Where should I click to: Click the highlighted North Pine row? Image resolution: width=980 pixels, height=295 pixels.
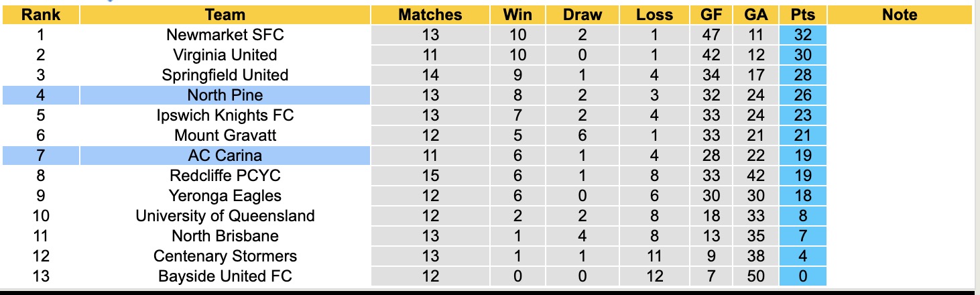(x=225, y=95)
